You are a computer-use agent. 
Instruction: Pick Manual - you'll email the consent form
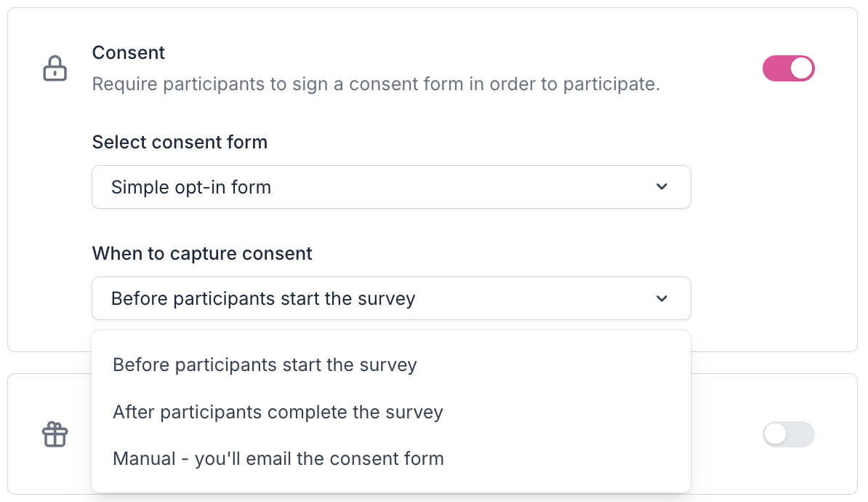278,459
